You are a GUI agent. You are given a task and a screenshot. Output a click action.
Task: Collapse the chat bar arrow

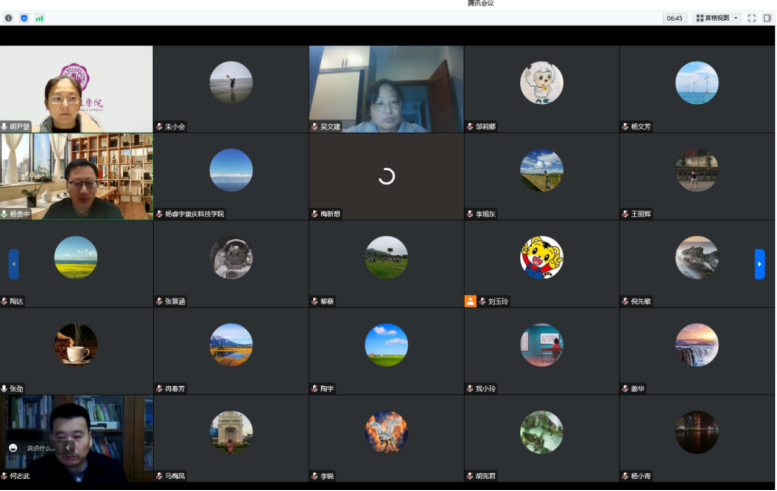click(x=68, y=448)
